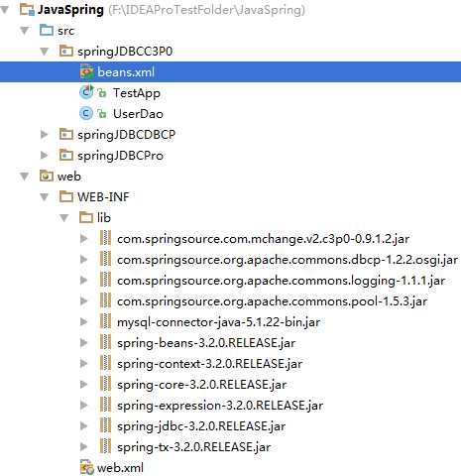Click the commons.pool-1.5.3.jar archive icon

[105, 300]
